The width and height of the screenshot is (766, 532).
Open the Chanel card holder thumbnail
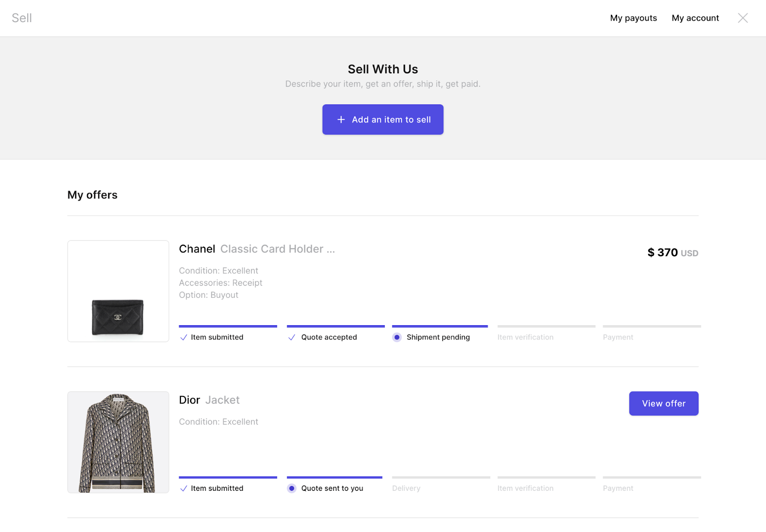118,291
